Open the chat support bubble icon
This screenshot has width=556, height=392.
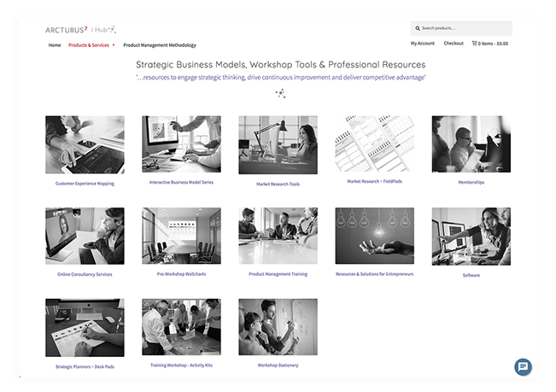[523, 366]
